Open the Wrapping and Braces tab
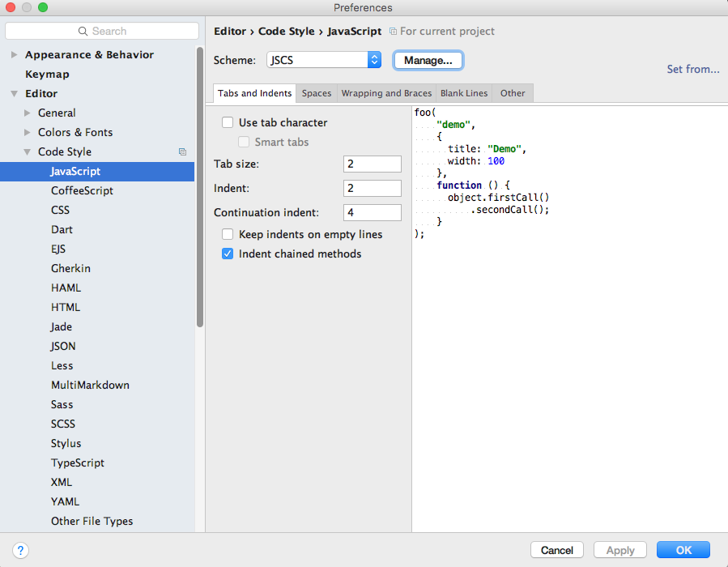 click(386, 93)
